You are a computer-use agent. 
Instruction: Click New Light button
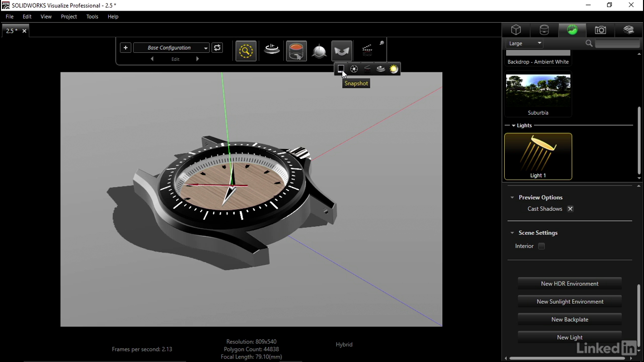coord(570,337)
